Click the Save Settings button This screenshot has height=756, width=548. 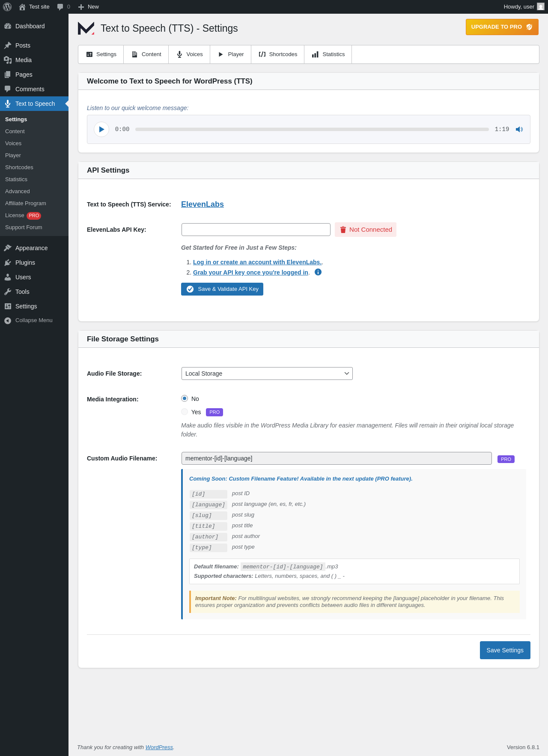pyautogui.click(x=505, y=650)
